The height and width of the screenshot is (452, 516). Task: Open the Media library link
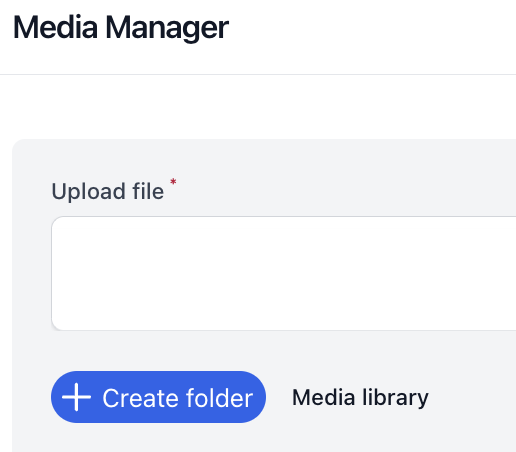[360, 398]
